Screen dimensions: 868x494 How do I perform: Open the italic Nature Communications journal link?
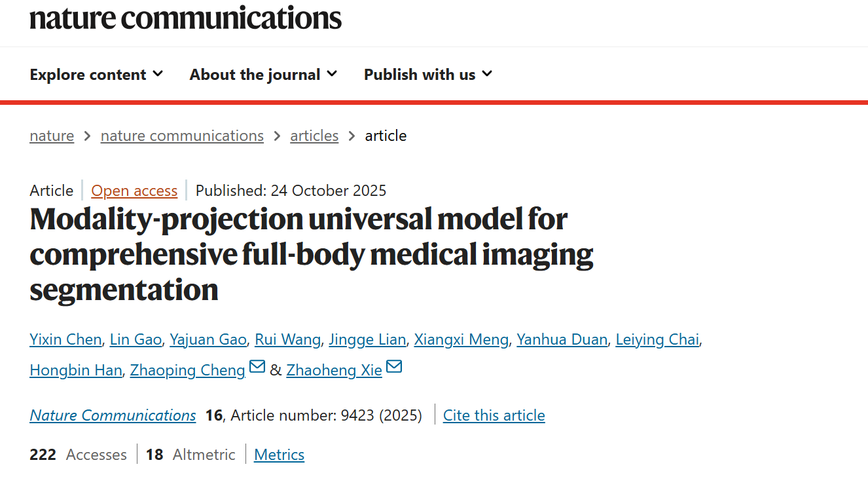pos(113,415)
